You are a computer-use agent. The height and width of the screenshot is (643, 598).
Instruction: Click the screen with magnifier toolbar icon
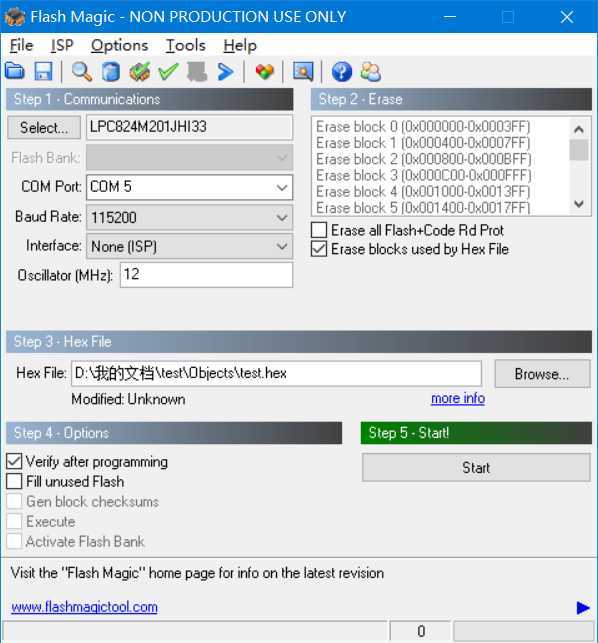(x=303, y=71)
